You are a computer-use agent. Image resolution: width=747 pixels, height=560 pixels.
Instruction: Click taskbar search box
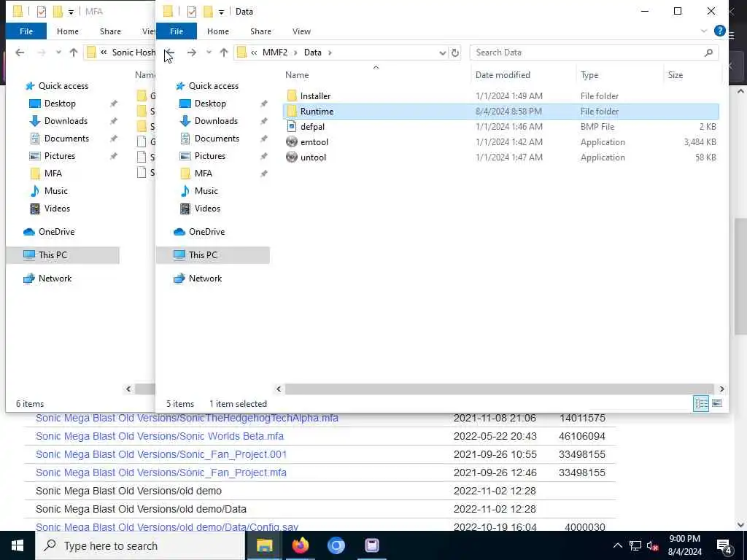(140, 545)
